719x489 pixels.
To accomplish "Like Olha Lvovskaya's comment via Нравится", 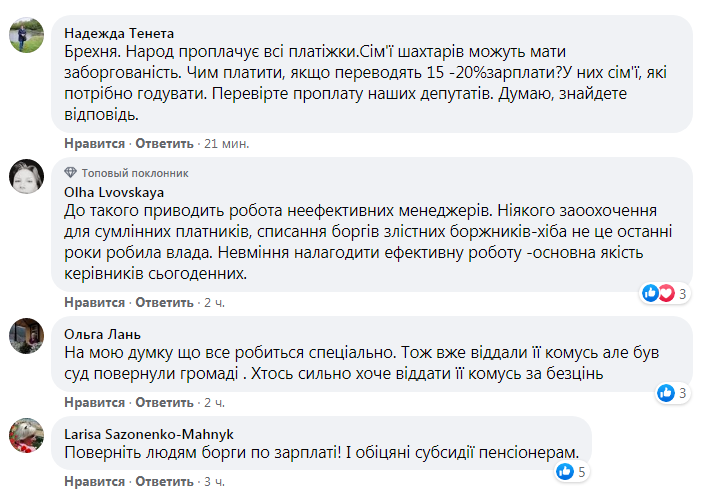I will coord(94,302).
